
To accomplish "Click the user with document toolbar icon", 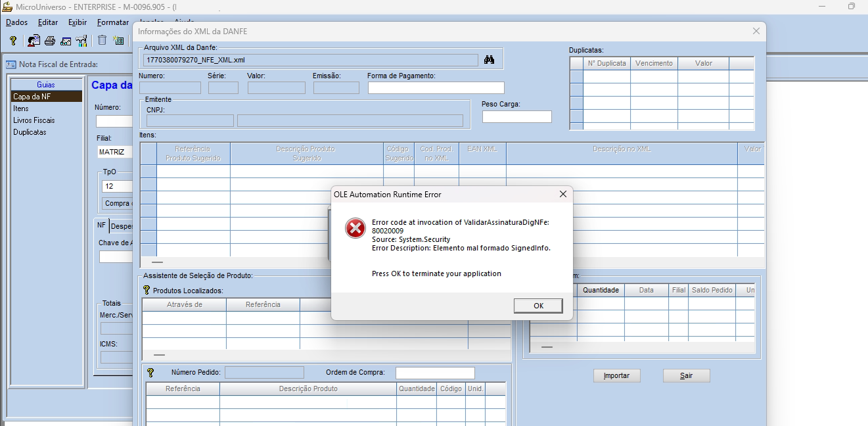I will click(33, 41).
